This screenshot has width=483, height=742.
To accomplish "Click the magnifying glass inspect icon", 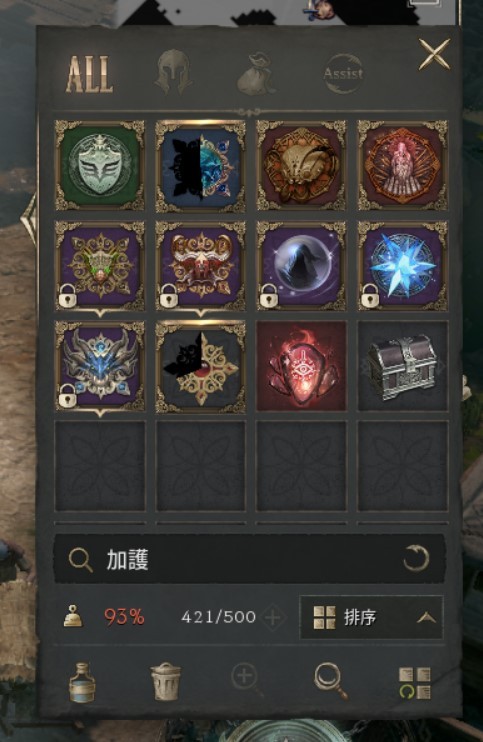I will pos(331,680).
